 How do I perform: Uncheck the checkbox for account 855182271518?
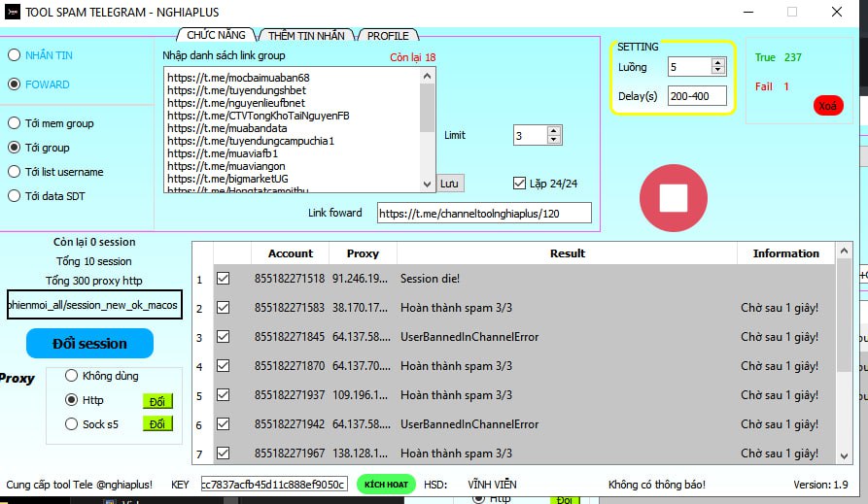point(224,279)
